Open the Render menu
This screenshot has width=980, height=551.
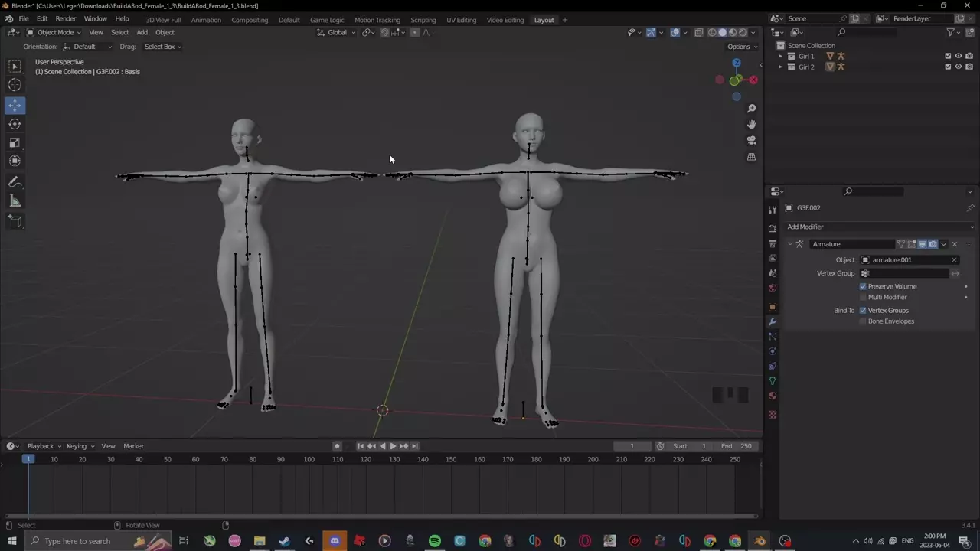point(65,18)
